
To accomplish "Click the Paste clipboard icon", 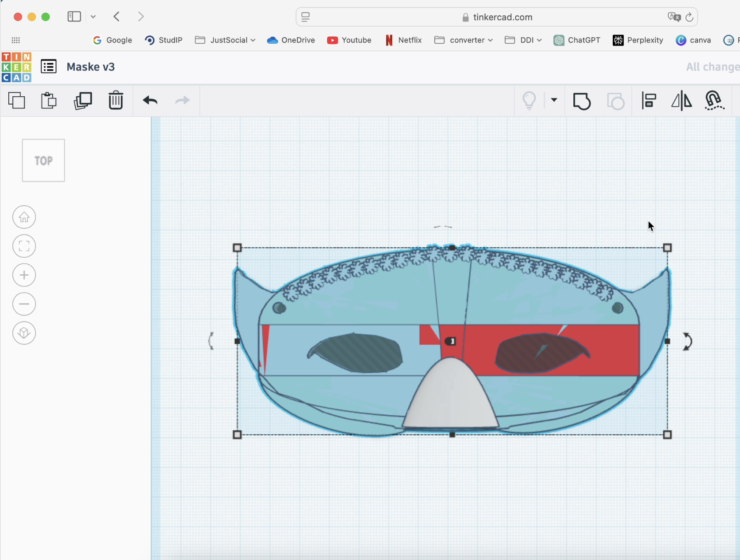I will pos(49,101).
